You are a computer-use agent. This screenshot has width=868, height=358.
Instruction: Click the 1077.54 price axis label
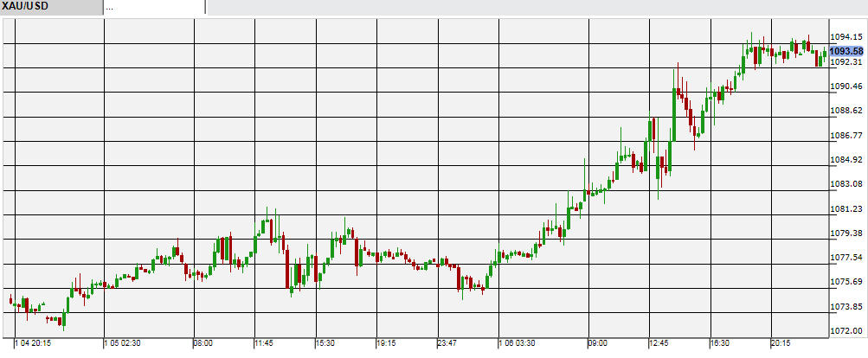point(845,258)
